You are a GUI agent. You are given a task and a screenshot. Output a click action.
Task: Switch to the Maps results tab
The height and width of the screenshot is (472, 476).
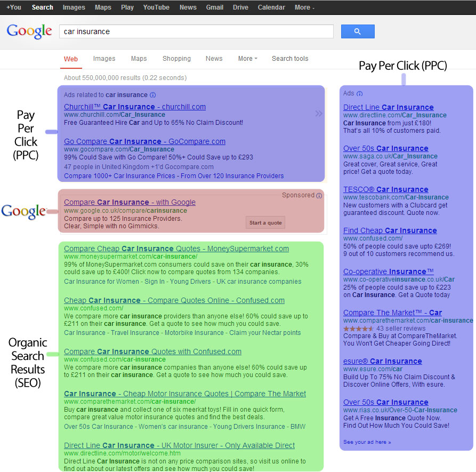(x=139, y=58)
